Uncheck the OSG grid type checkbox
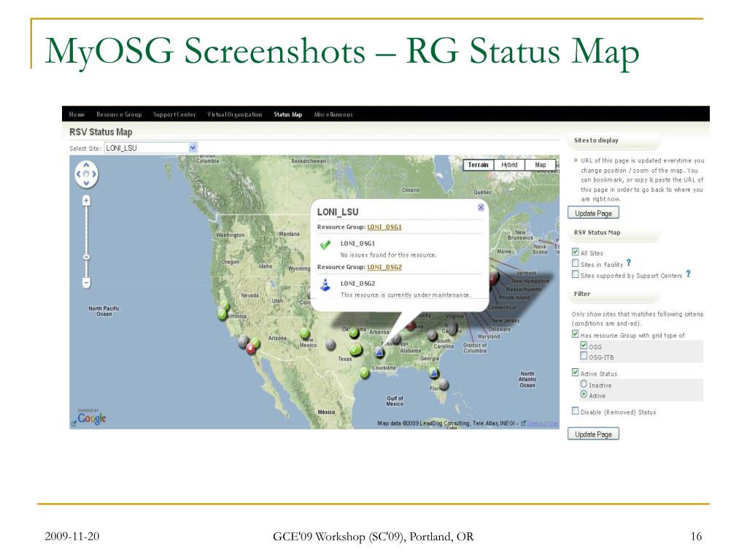 pos(584,345)
